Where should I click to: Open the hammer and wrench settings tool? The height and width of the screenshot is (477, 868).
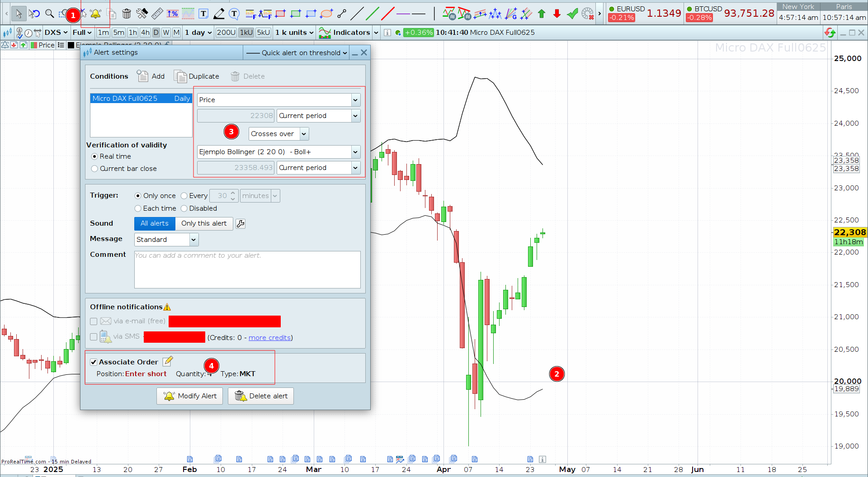[142, 14]
